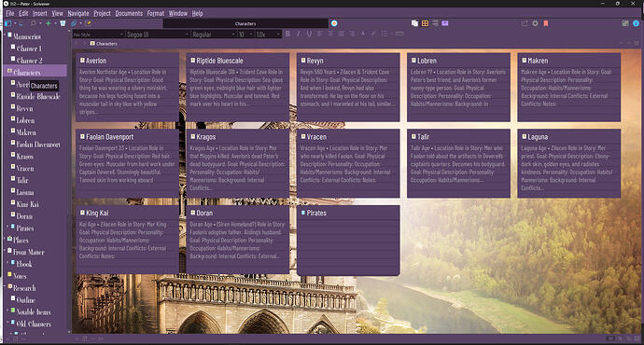This screenshot has height=345, width=644.
Task: Open the 1.0x line spacing dropdown
Action: click(268, 34)
